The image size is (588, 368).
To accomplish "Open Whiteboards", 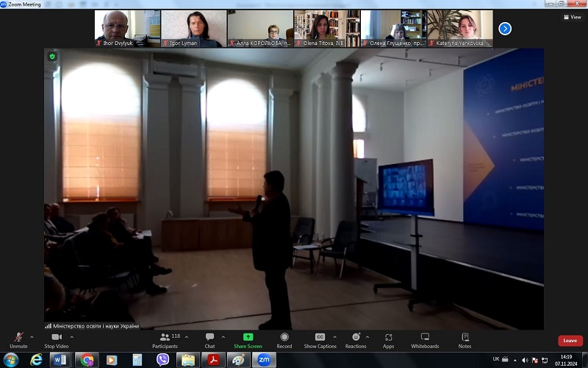I will pos(425,340).
